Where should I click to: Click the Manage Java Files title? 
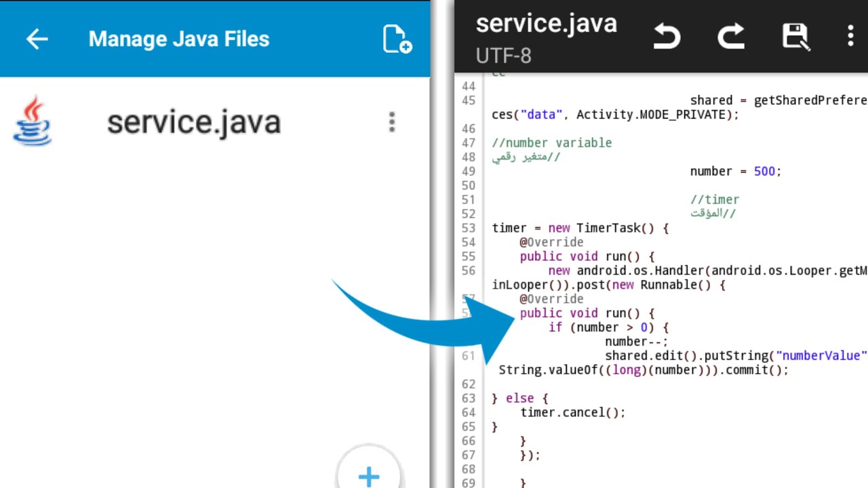(x=179, y=39)
